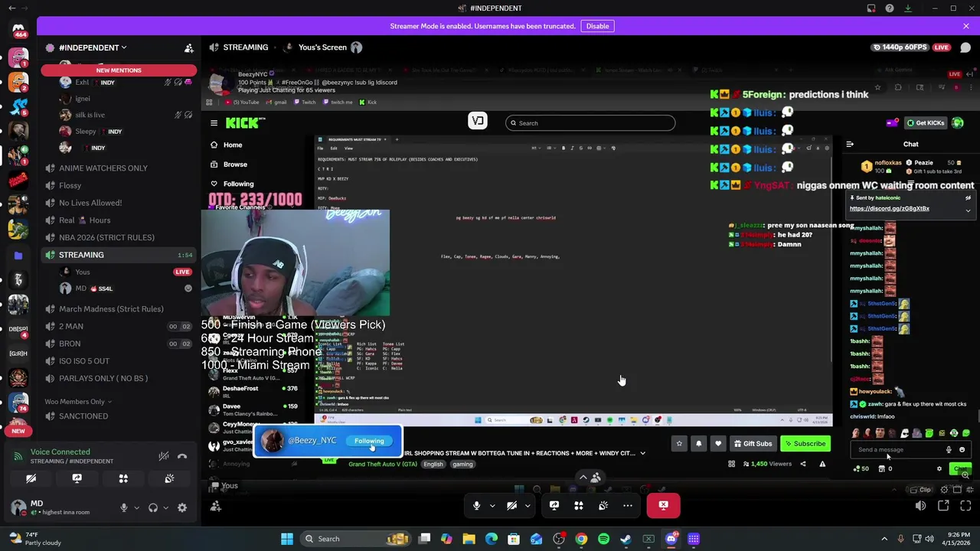Share your screen from bottom call controls

click(x=554, y=505)
